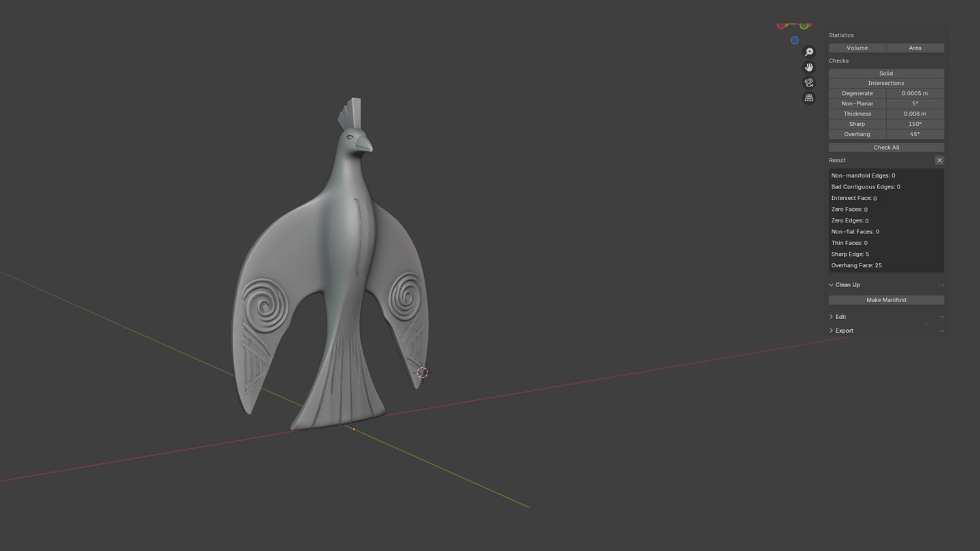Click the "Statistics" section label
The height and width of the screenshot is (551, 980).
[x=841, y=35]
